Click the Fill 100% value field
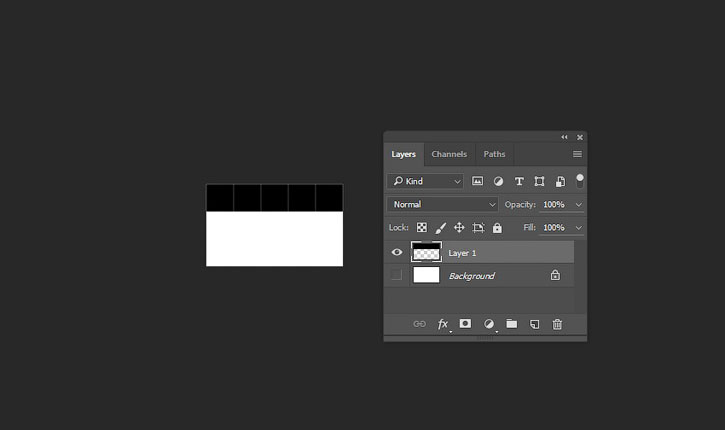 554,227
